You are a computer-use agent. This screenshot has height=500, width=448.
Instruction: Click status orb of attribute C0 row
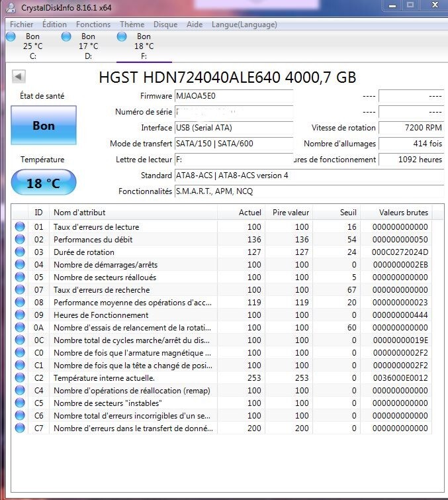pyautogui.click(x=20, y=352)
